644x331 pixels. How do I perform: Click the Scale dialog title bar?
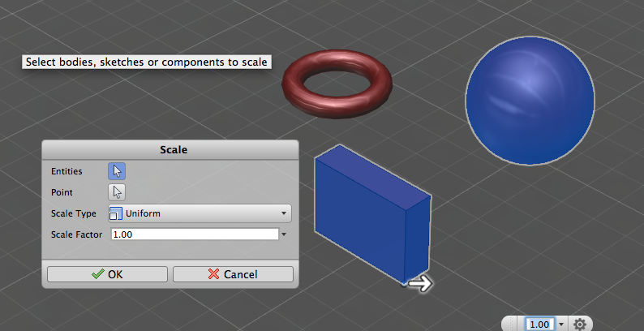point(170,149)
